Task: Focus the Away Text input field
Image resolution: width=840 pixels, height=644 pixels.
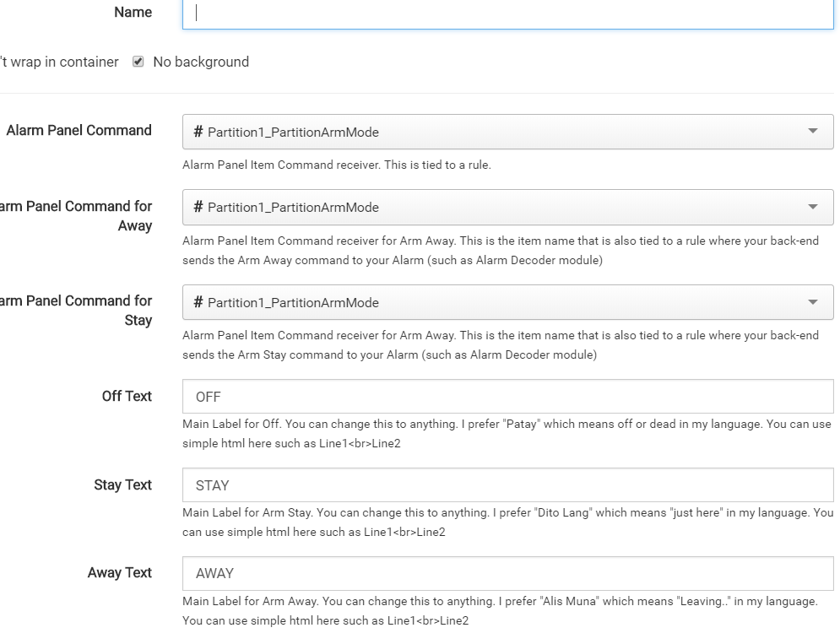Action: (x=507, y=573)
